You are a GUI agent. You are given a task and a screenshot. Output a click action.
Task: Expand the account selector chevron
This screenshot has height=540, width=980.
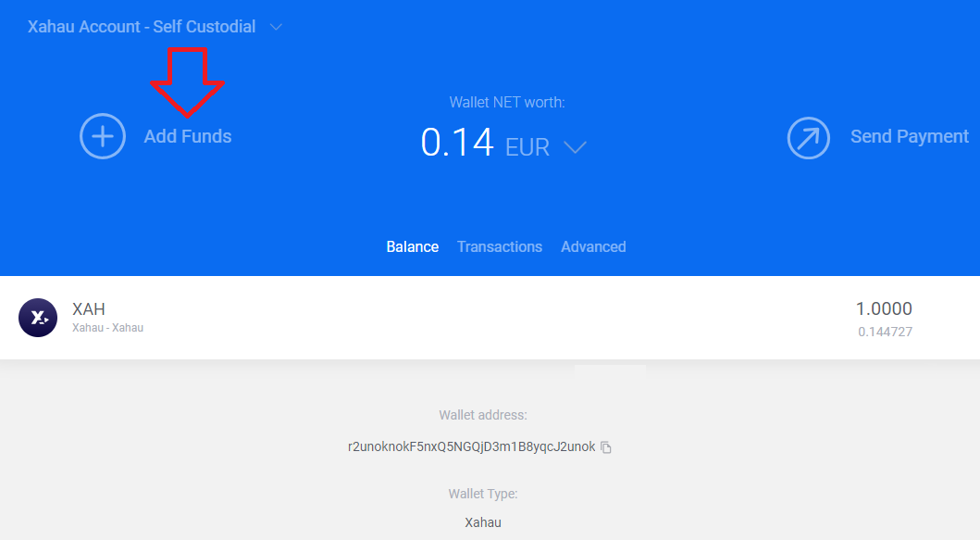coord(276,28)
